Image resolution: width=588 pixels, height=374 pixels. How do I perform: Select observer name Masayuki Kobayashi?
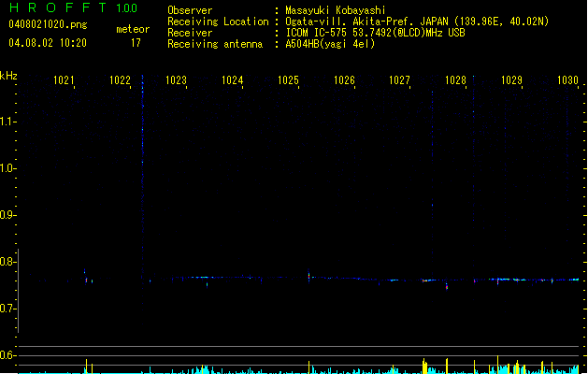click(336, 10)
